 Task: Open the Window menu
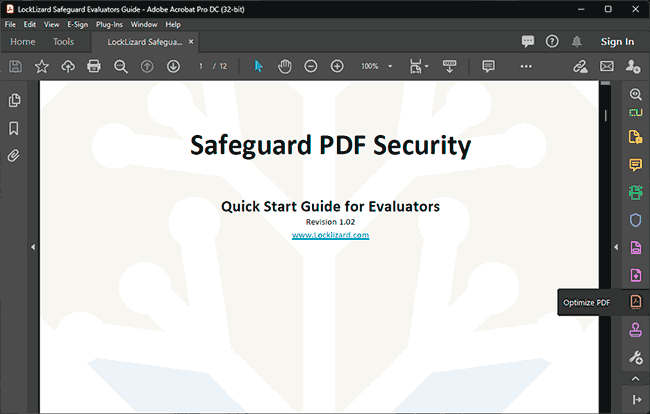coord(144,24)
